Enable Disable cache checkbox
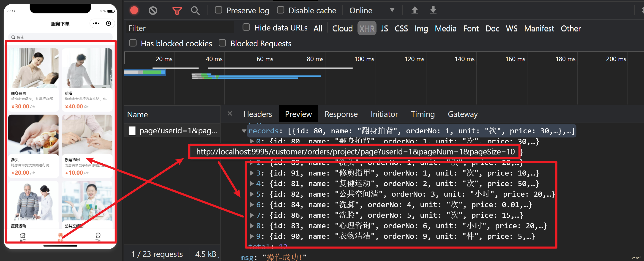The image size is (644, 261). 281,10
